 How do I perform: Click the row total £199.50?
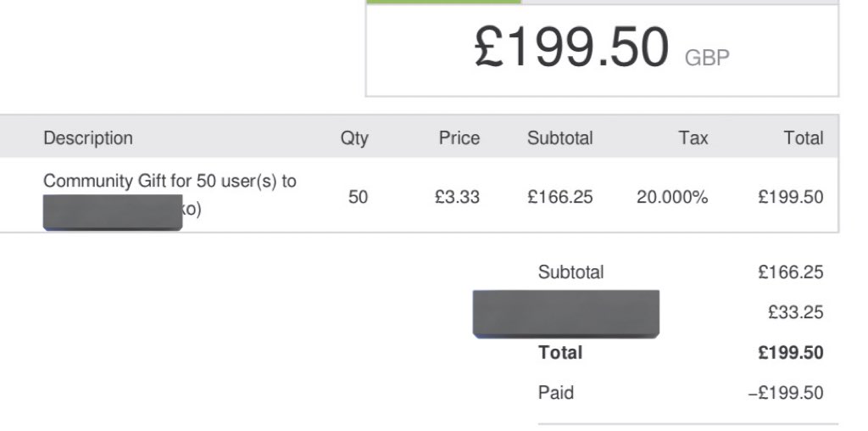pyautogui.click(x=791, y=197)
